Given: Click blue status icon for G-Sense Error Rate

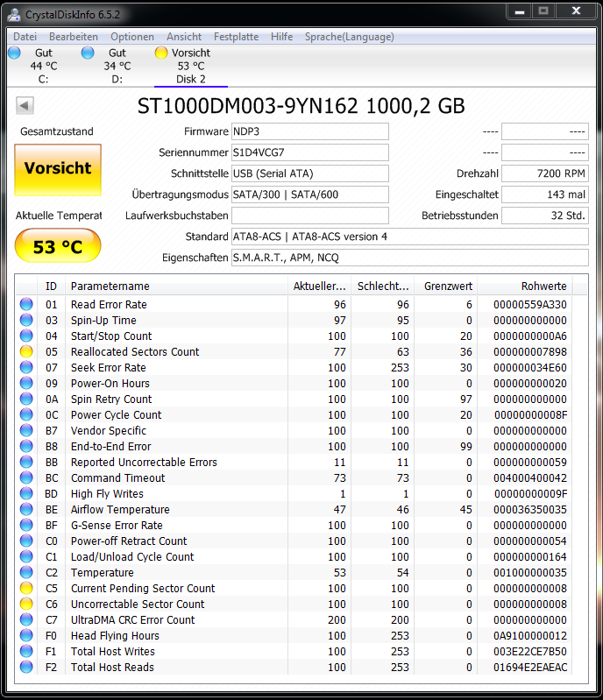Looking at the screenshot, I should point(26,525).
